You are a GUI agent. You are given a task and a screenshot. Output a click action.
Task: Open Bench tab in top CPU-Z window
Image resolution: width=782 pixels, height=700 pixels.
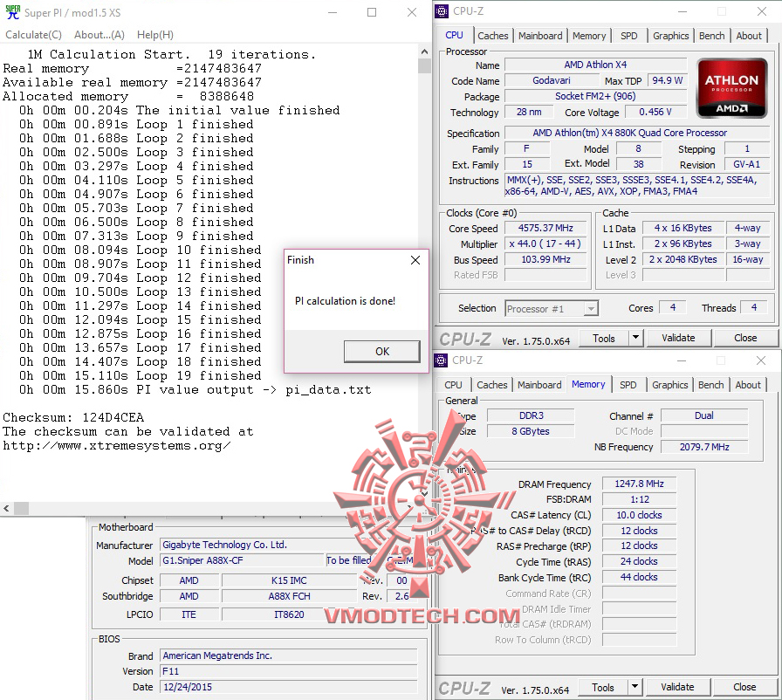click(x=711, y=36)
